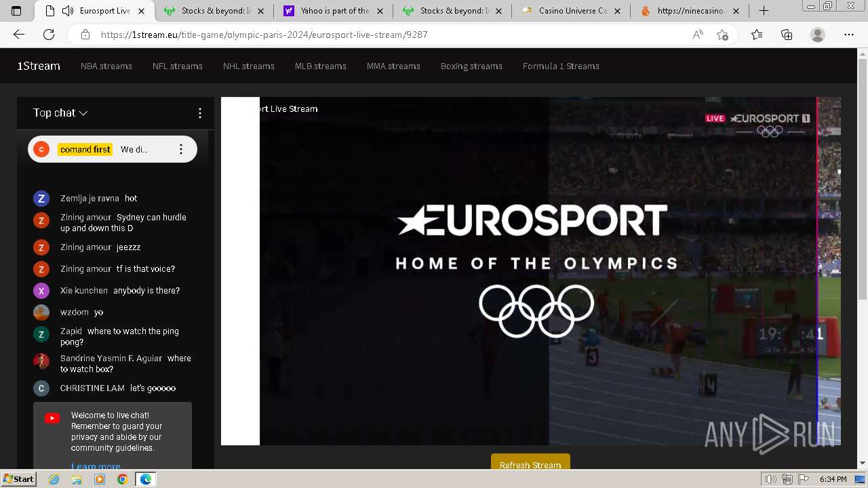The height and width of the screenshot is (488, 868).
Task: Open the browser profile avatar
Action: (x=818, y=35)
